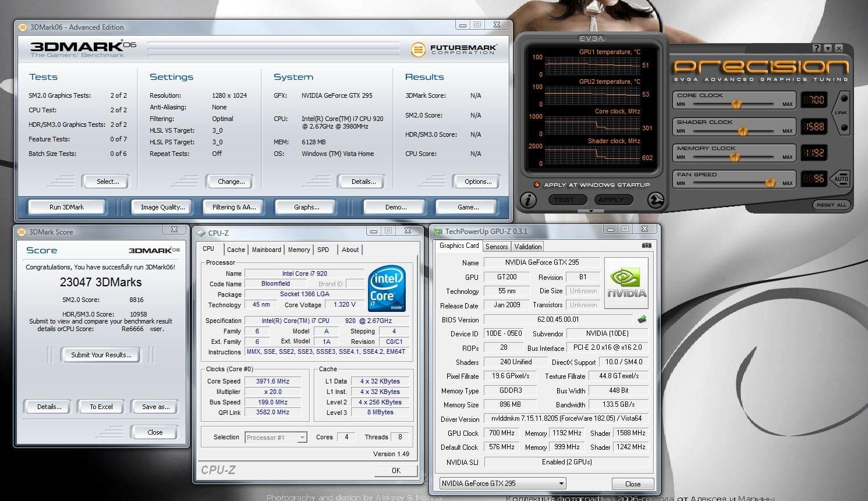The width and height of the screenshot is (868, 501).
Task: Click the GPU-Z BIOS save chip icon
Action: point(642,319)
